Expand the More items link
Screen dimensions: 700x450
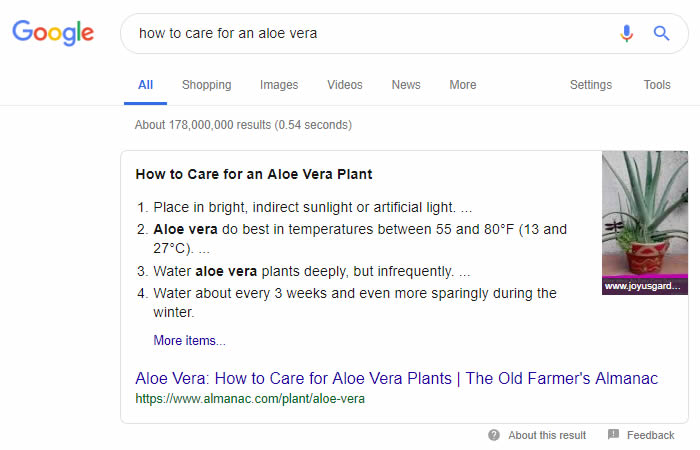point(189,340)
